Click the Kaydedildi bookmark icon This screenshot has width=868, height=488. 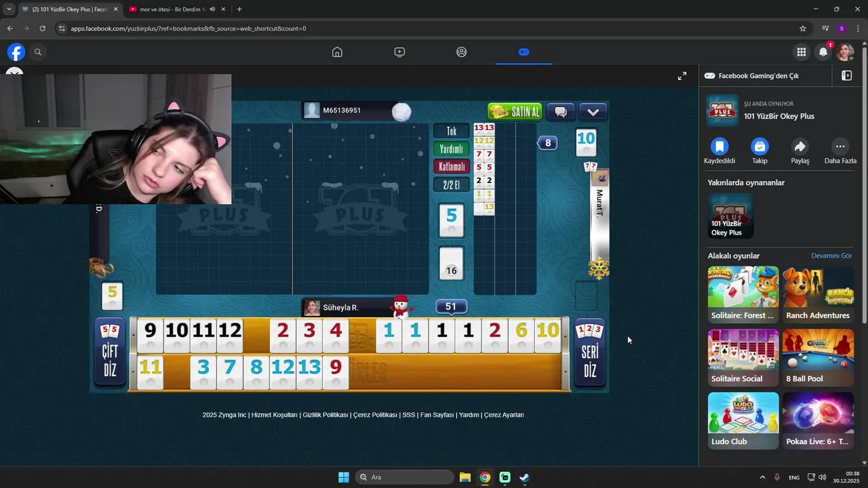[719, 146]
